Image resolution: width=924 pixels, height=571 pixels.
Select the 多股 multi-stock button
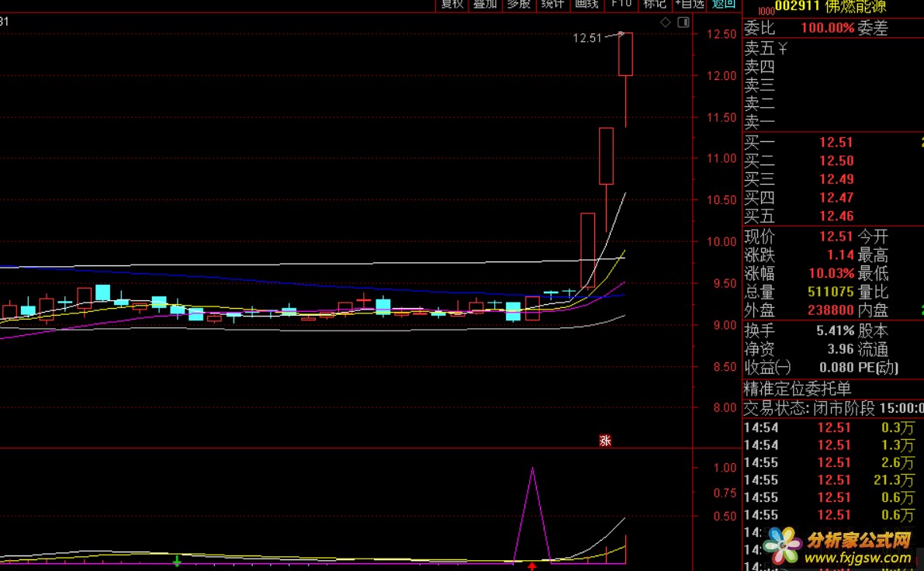(x=519, y=5)
